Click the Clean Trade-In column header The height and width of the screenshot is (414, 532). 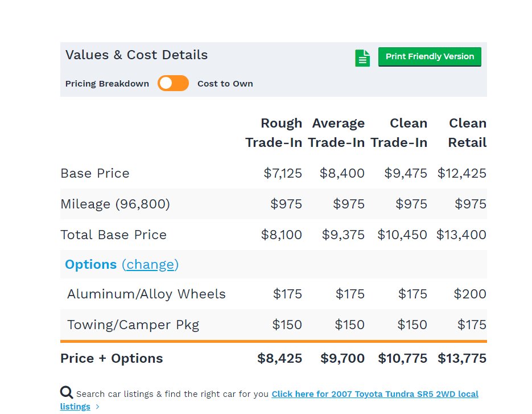399,133
